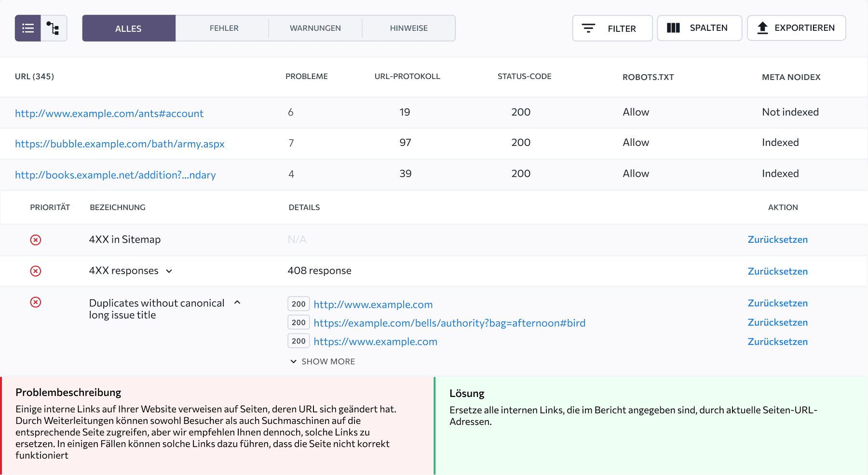Click the Robots.txt column header

pos(648,77)
